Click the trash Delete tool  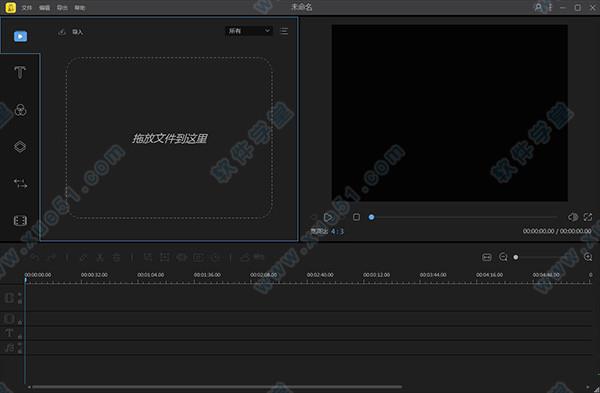pyautogui.click(x=116, y=258)
